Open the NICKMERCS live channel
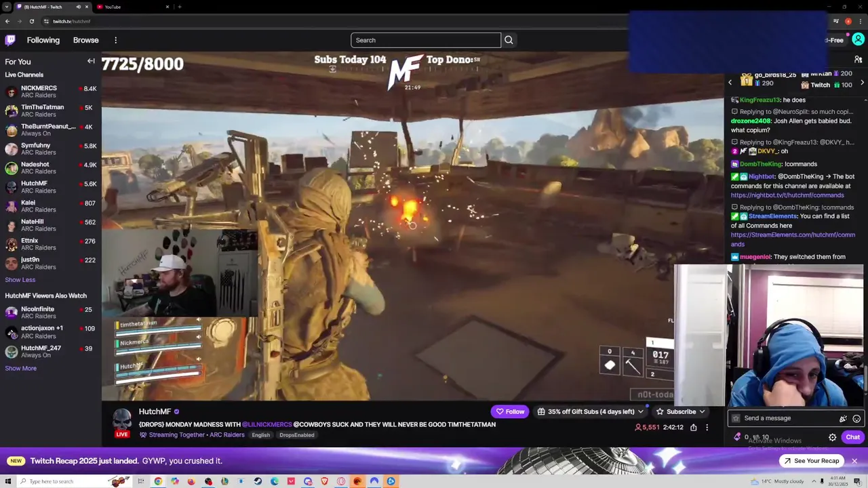868x488 pixels. coord(51,91)
